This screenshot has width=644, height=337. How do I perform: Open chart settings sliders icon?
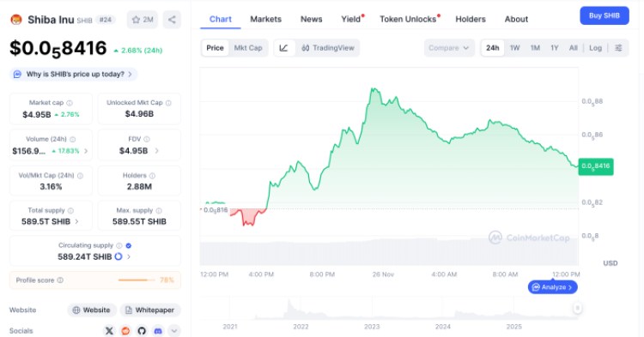(x=618, y=48)
